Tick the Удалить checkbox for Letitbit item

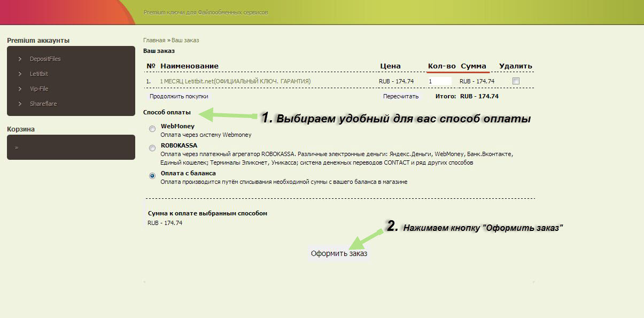[516, 81]
